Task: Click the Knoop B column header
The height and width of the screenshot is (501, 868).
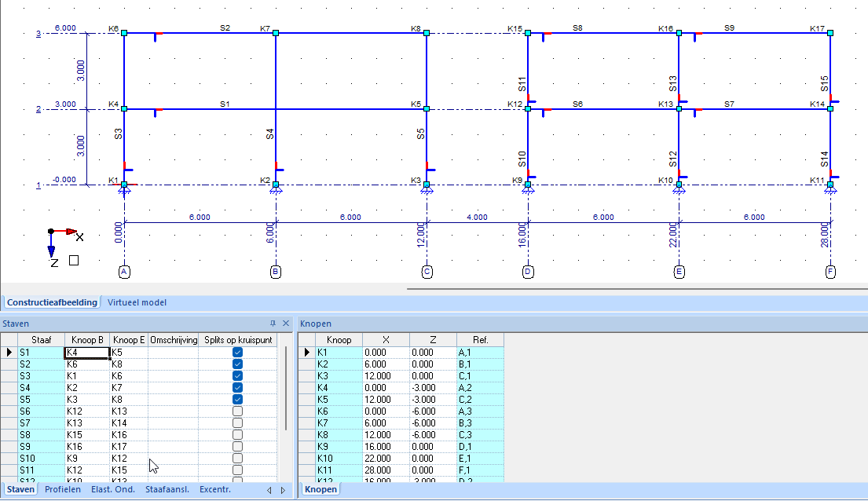Action: [87, 340]
